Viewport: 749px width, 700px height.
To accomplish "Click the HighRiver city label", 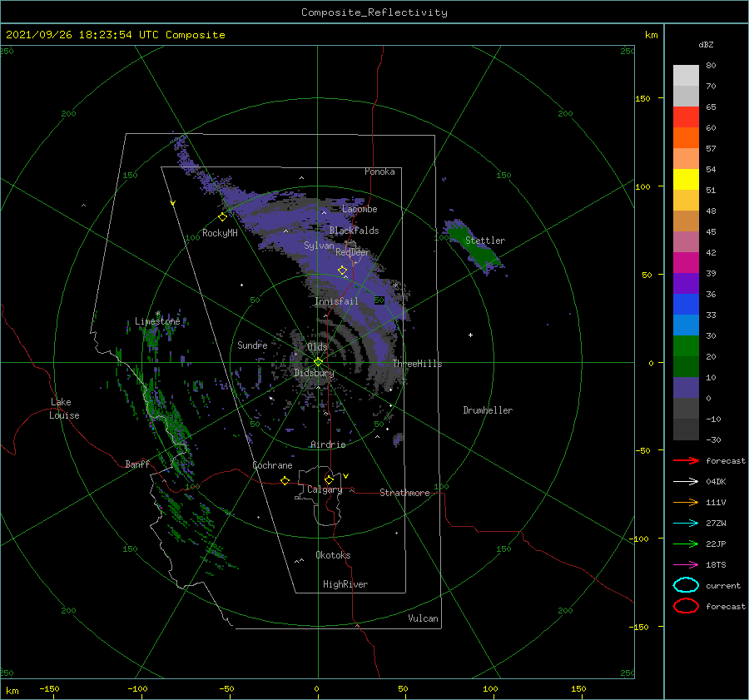I will point(345,584).
